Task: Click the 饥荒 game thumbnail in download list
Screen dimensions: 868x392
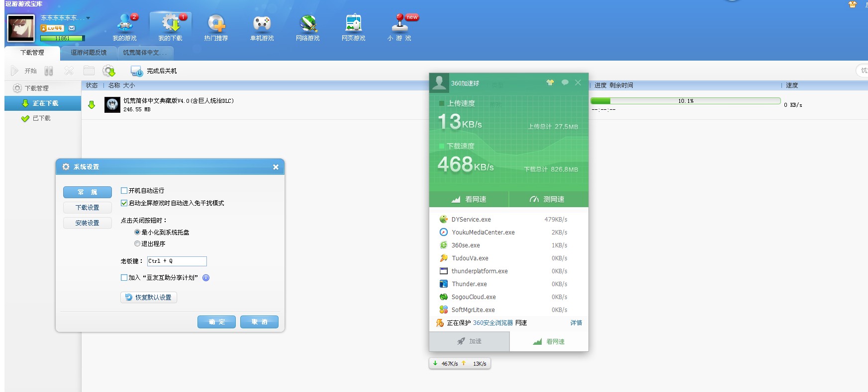Action: tap(112, 105)
